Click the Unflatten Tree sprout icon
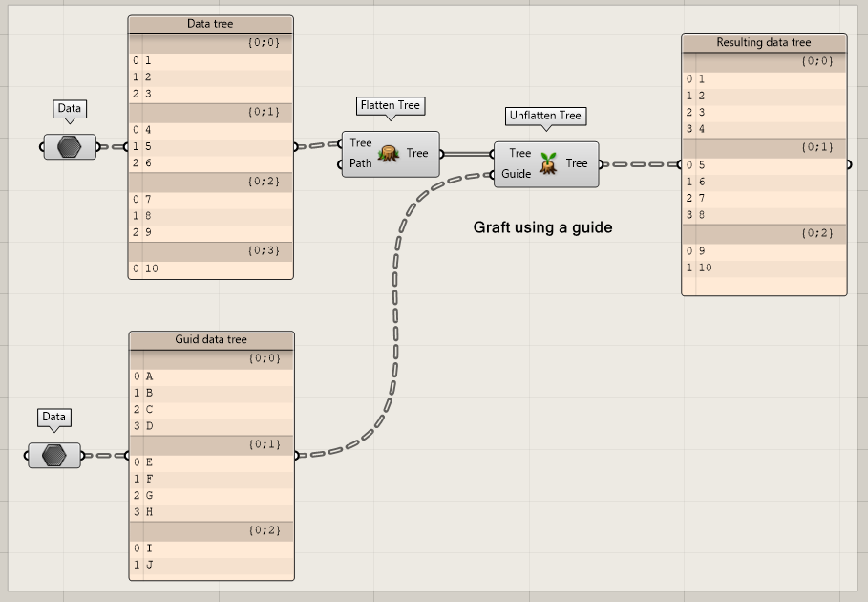This screenshot has width=868, height=602. (547, 163)
